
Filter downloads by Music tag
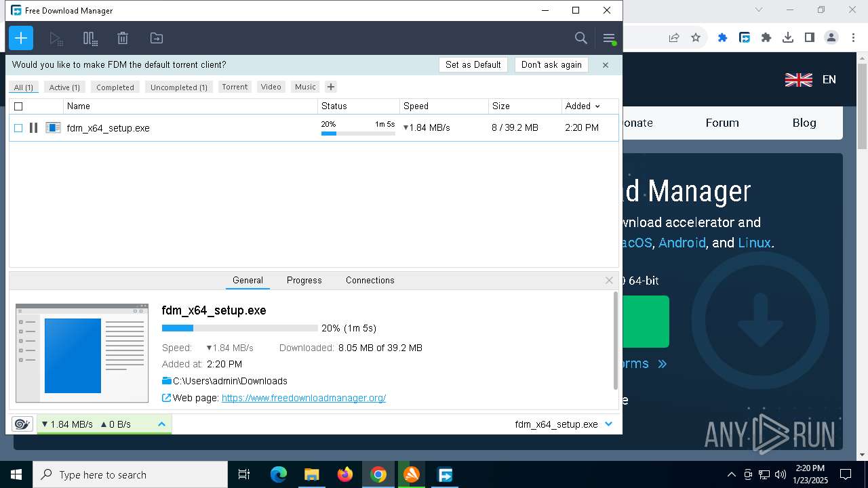pos(305,87)
